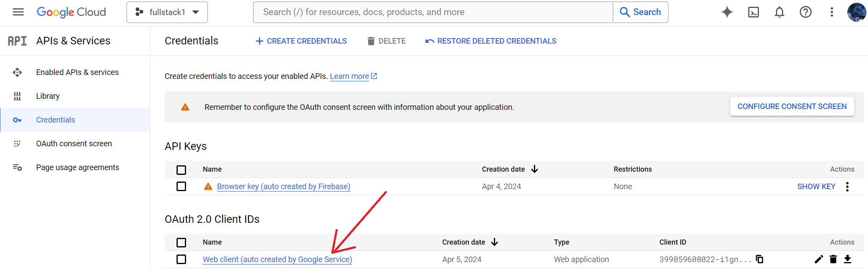Click the Web application type cell
Viewport: 868px width, 270px height.
click(x=582, y=259)
